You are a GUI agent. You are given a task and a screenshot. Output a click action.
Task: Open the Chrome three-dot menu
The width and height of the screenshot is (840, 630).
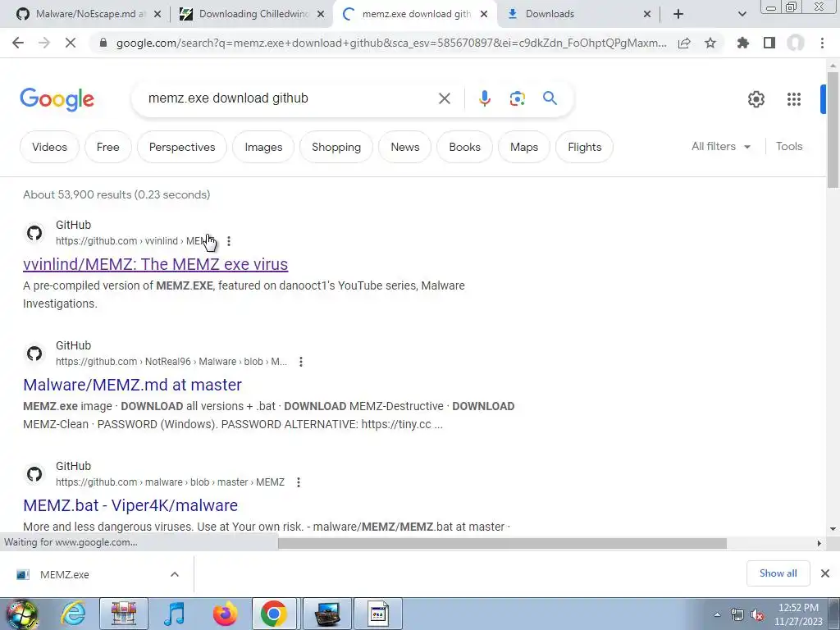click(x=822, y=43)
